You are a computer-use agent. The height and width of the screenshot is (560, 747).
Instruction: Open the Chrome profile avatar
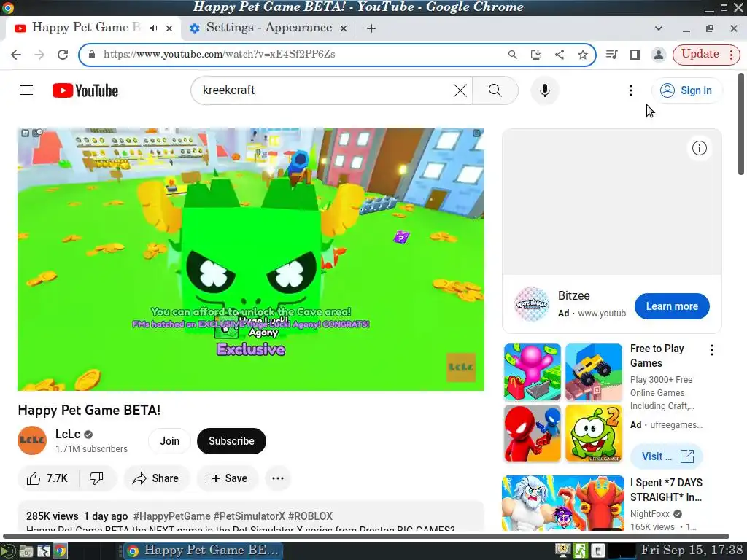[x=659, y=54]
